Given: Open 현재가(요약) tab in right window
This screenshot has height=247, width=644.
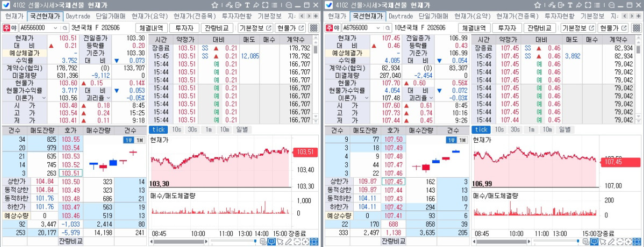Looking at the screenshot, I should [473, 17].
